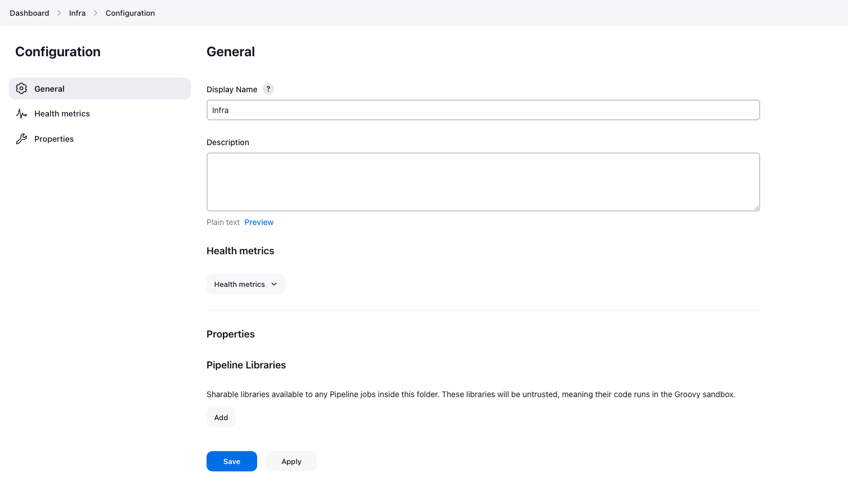Viewport: 848px width, 504px height.
Task: Click the General gear icon in sidebar
Action: click(x=21, y=88)
